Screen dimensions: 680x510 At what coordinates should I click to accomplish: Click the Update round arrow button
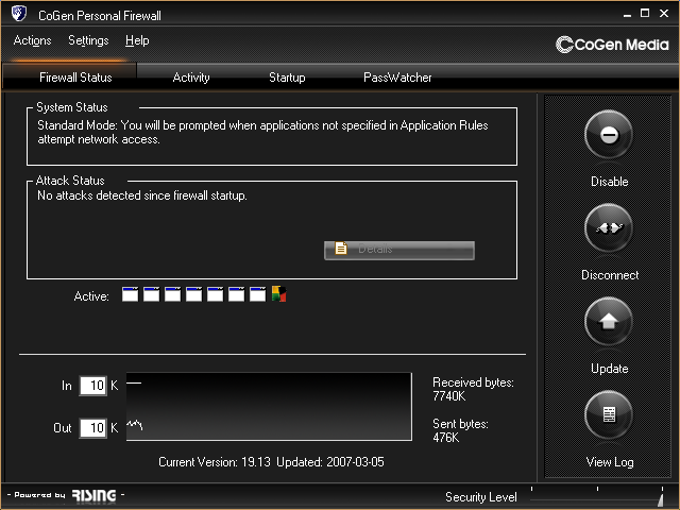(608, 321)
